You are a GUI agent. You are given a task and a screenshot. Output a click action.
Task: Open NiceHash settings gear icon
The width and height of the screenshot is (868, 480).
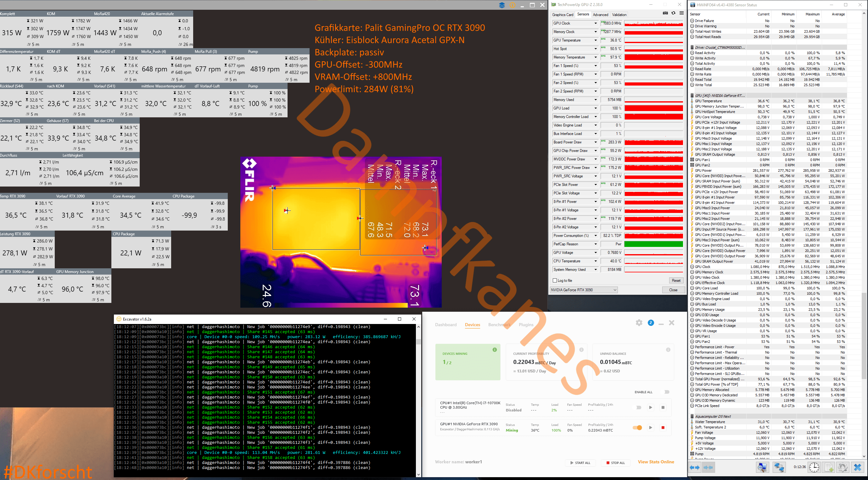[639, 323]
